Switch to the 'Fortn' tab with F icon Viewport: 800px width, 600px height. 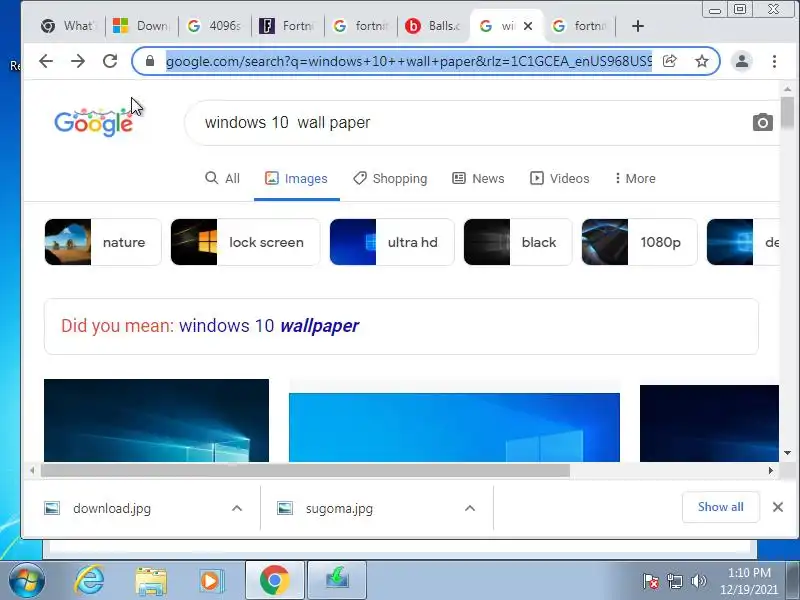[x=288, y=26]
